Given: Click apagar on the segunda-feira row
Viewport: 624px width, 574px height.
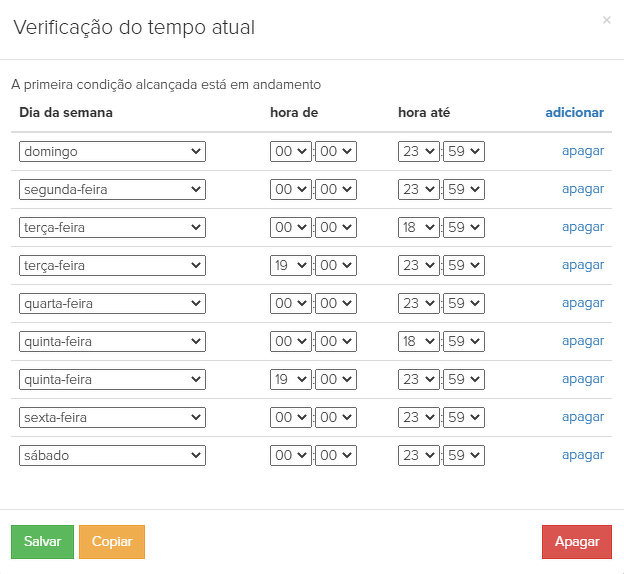Looking at the screenshot, I should pos(582,189).
